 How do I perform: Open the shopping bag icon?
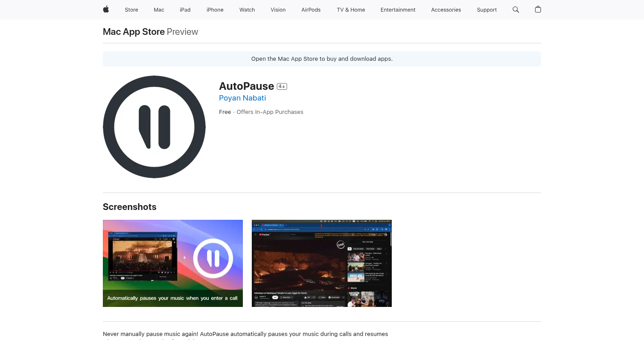[x=538, y=9]
